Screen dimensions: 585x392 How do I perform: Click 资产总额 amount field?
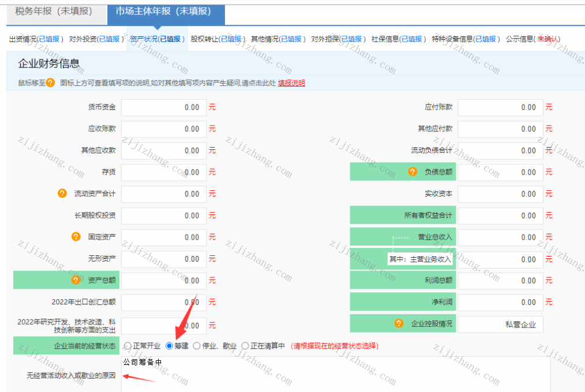pos(164,280)
